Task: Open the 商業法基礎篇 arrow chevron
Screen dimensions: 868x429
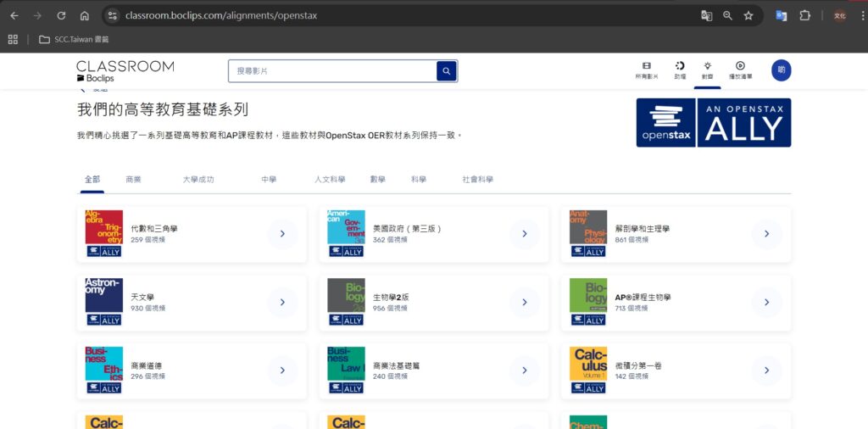Action: [x=525, y=370]
